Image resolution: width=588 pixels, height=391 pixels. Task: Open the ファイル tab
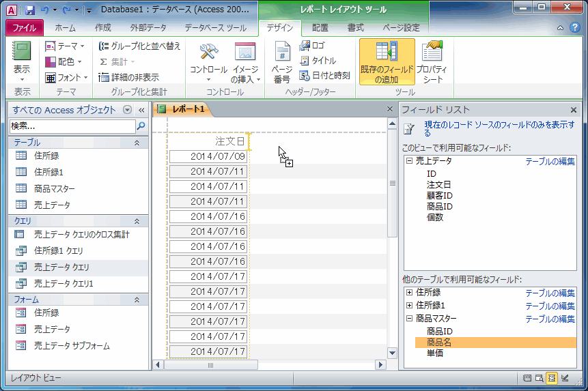(x=25, y=28)
